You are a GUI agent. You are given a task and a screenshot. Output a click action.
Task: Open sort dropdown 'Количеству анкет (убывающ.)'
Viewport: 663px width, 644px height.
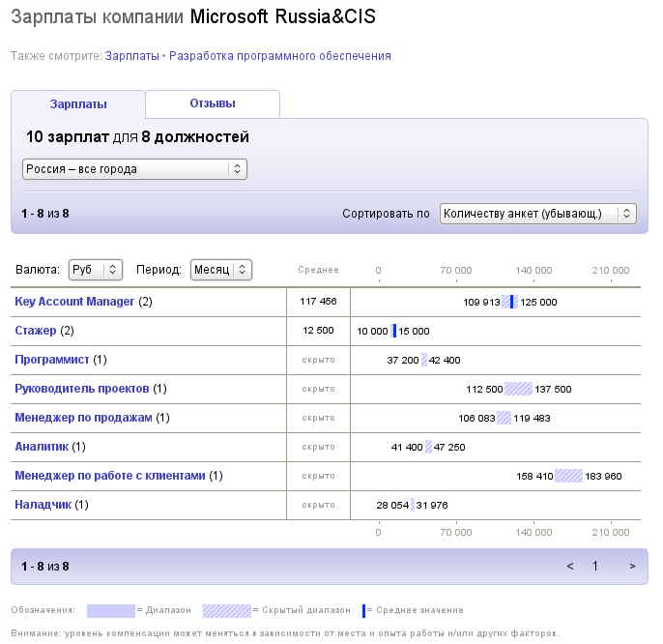537,214
